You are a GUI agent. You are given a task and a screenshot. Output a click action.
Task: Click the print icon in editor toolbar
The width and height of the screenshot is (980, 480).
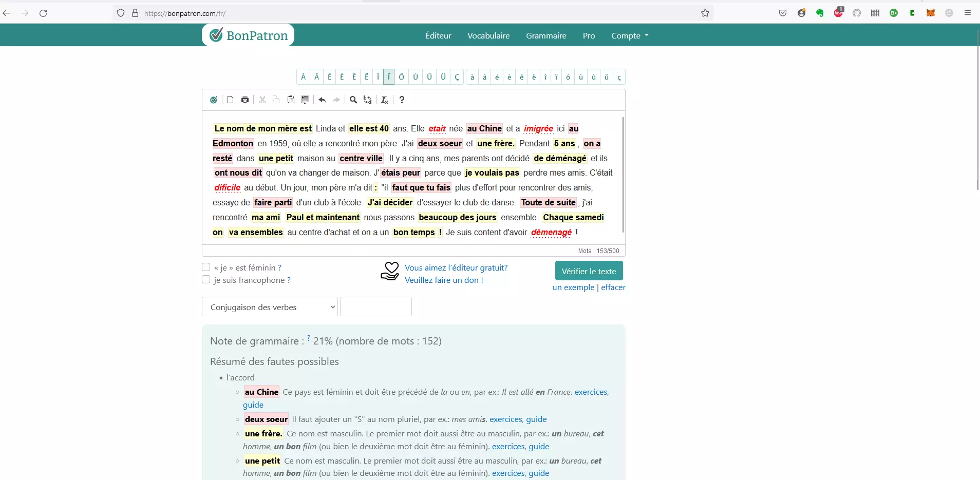(245, 100)
